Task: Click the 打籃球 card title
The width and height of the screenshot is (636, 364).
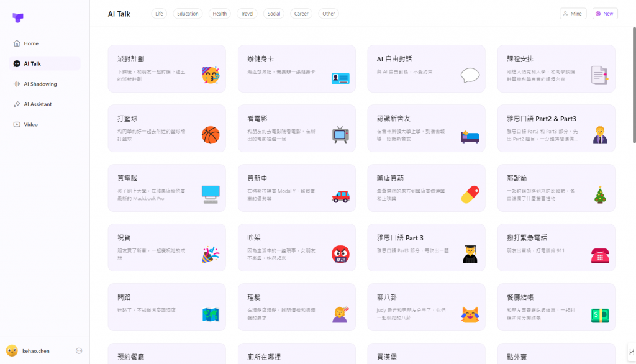Action: point(127,119)
